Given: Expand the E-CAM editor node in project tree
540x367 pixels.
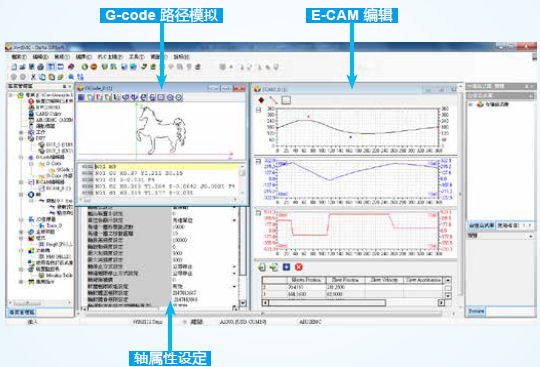Looking at the screenshot, I should [x=21, y=182].
